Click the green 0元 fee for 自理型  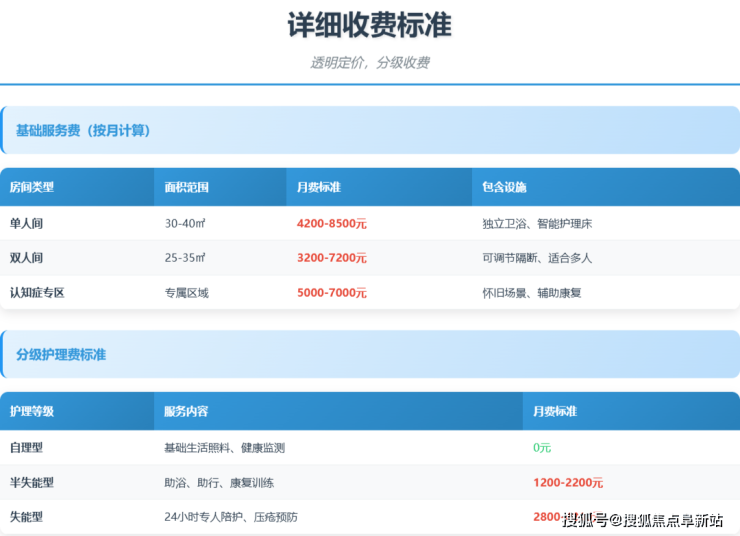[x=542, y=448]
